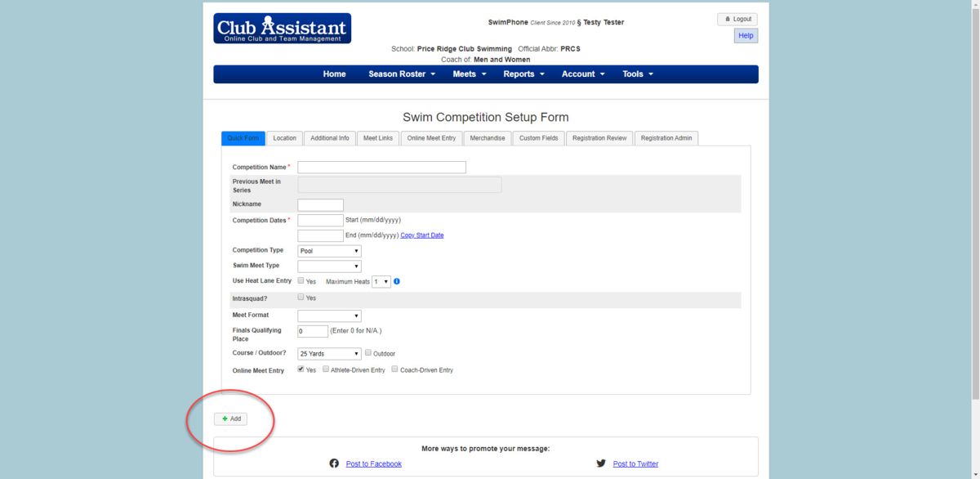980x479 pixels.
Task: Switch to the Custom Fields tab
Action: coord(539,138)
